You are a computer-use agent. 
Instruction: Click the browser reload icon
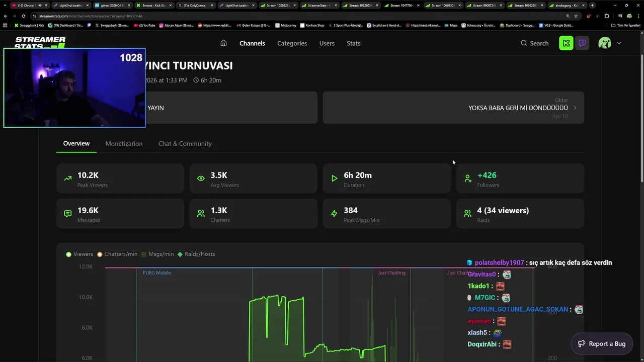(23, 16)
